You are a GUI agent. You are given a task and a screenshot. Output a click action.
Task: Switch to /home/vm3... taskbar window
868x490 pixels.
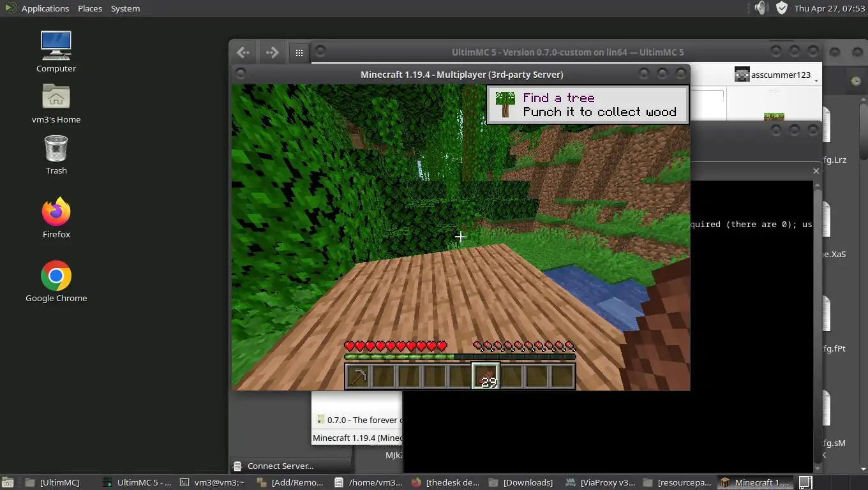pos(368,482)
